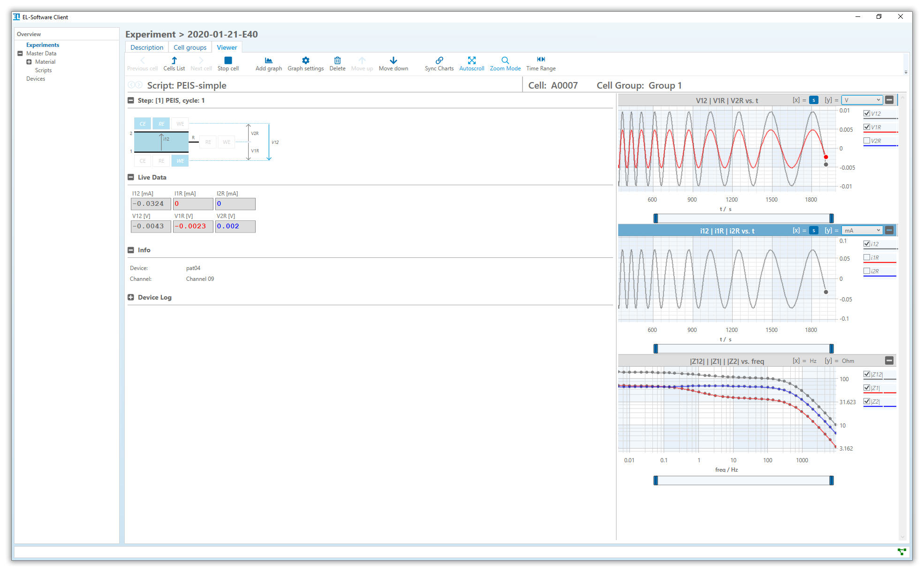
Task: Click the toolbar overflow arrow
Action: click(x=906, y=72)
